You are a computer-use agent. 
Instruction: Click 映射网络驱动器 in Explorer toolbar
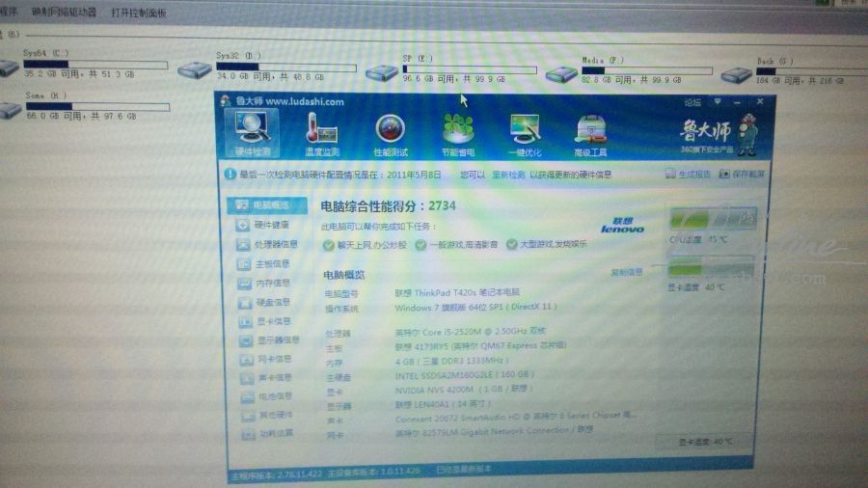click(64, 12)
